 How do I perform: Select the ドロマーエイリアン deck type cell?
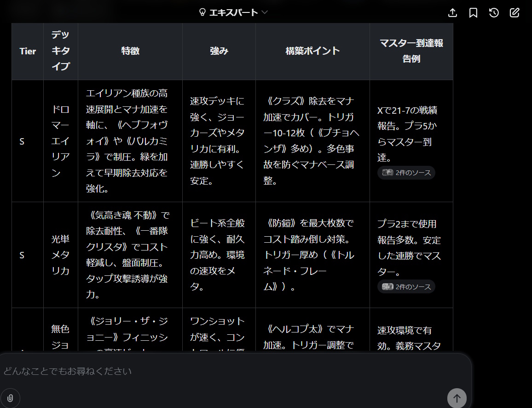point(61,141)
